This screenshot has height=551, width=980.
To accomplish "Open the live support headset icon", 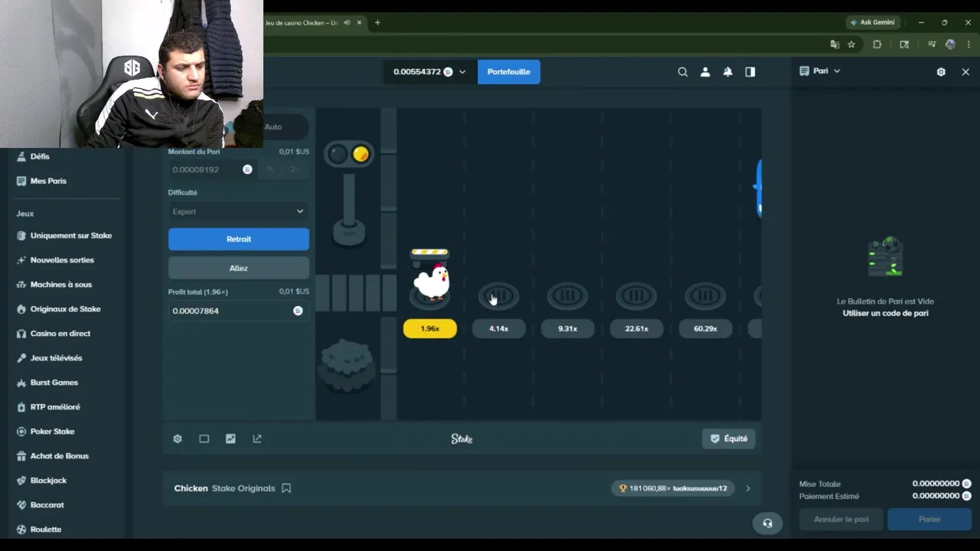I will click(767, 523).
